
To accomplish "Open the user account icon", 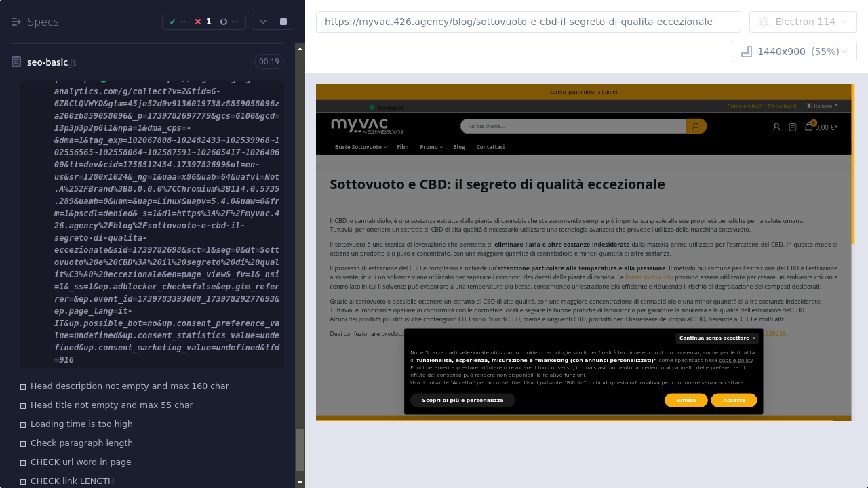I will point(776,127).
